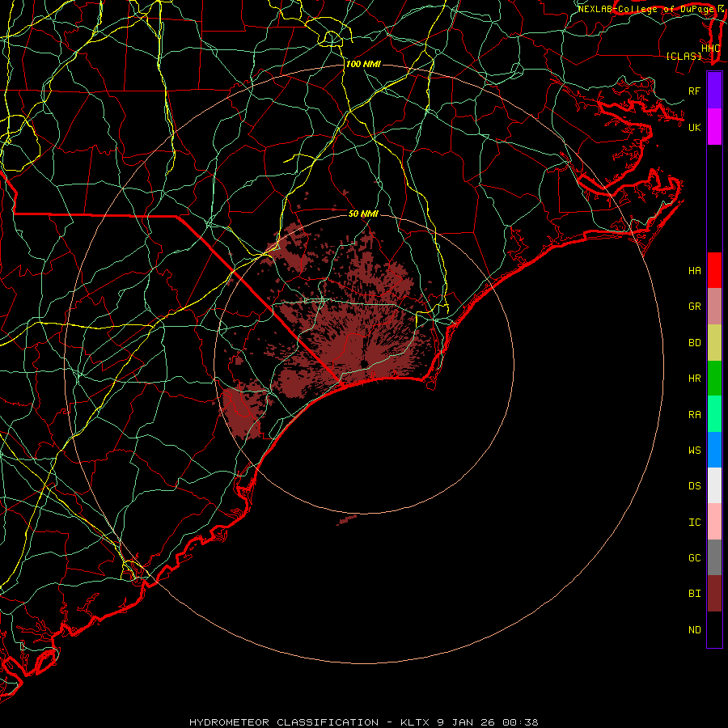This screenshot has height=728, width=728.
Task: Click the DS white legend swatch
Action: (x=714, y=485)
